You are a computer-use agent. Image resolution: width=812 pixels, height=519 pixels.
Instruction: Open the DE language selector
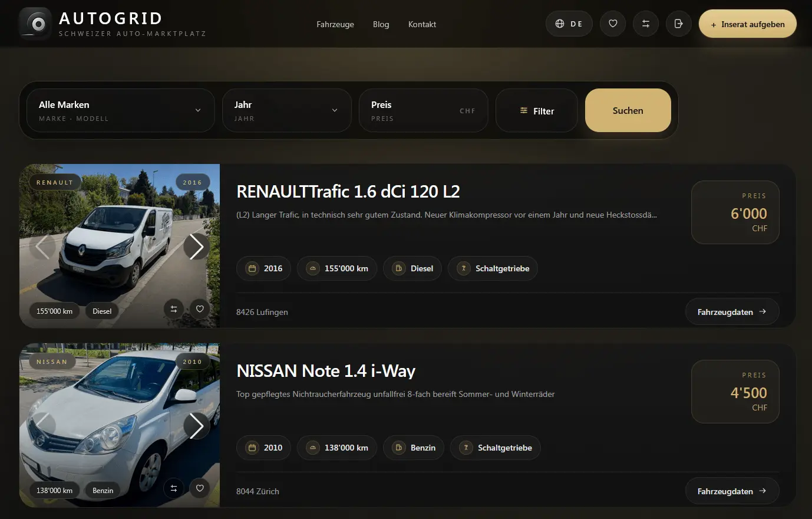569,24
